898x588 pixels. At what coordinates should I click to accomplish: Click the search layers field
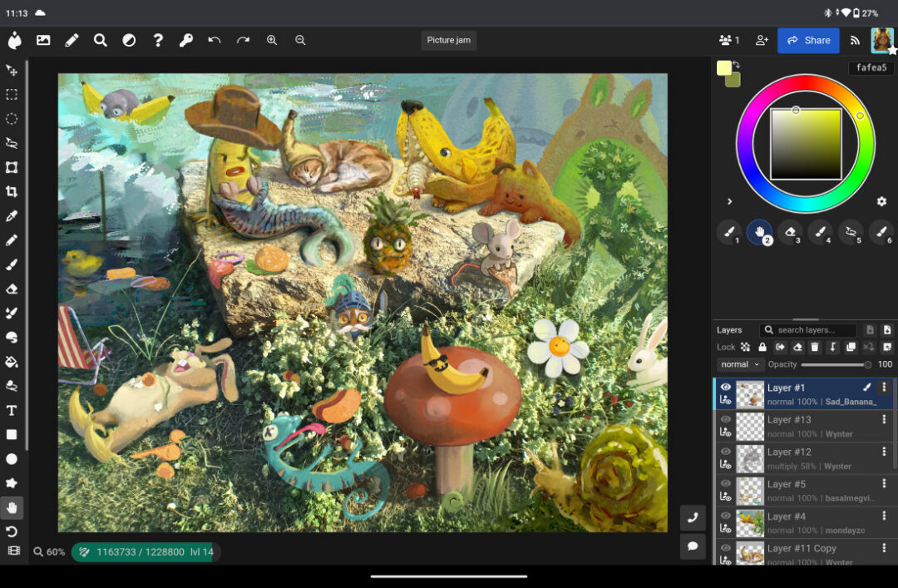808,330
